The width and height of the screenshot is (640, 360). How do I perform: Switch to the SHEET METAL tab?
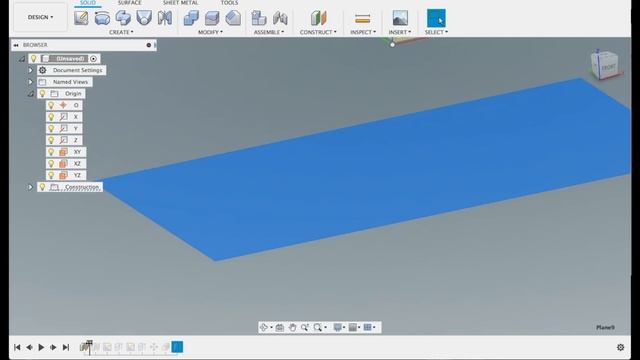pyautogui.click(x=180, y=3)
